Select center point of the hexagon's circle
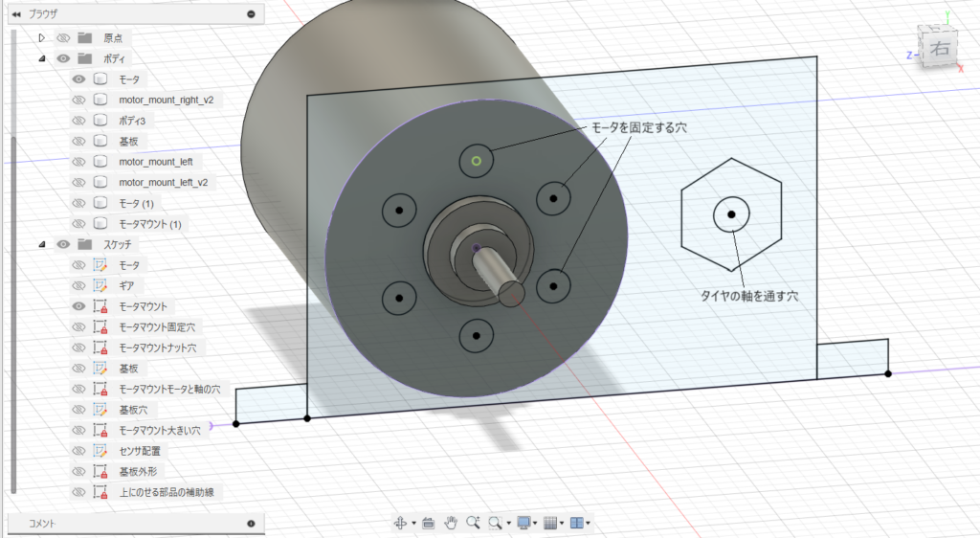 (731, 214)
